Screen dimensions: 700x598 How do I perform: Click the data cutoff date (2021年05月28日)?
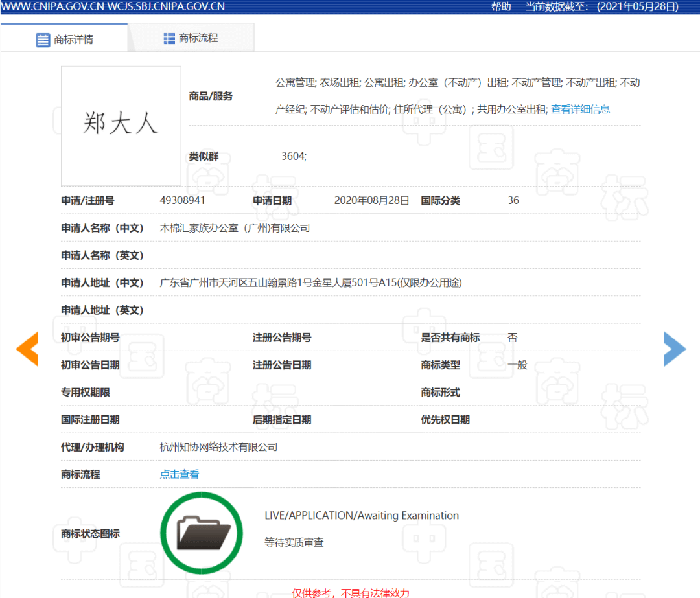(x=638, y=6)
